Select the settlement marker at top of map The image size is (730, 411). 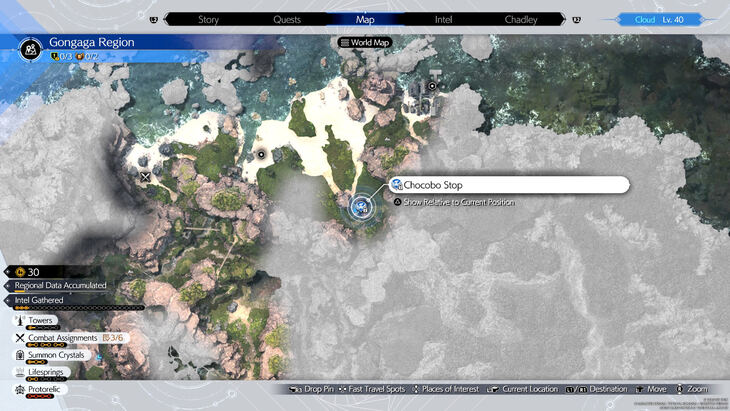pyautogui.click(x=431, y=86)
